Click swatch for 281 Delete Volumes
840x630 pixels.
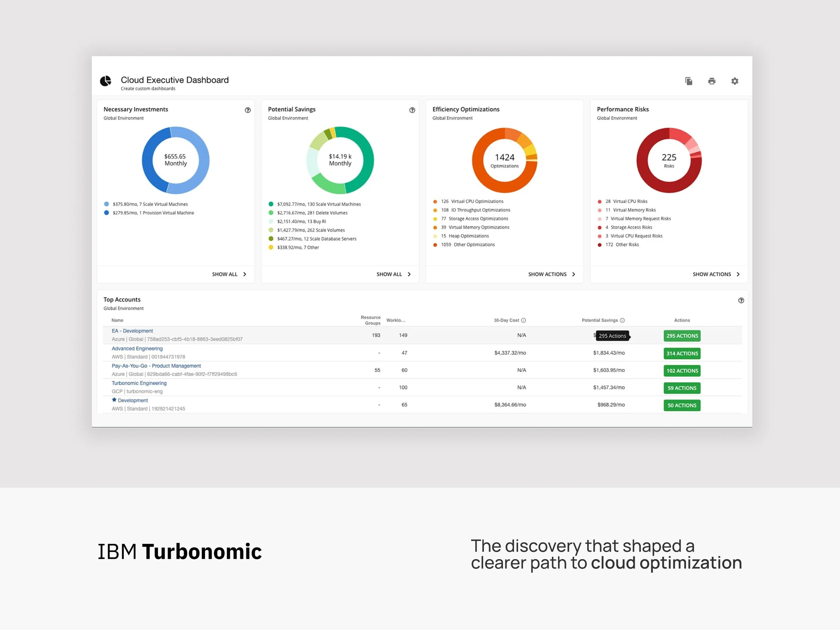tap(271, 213)
